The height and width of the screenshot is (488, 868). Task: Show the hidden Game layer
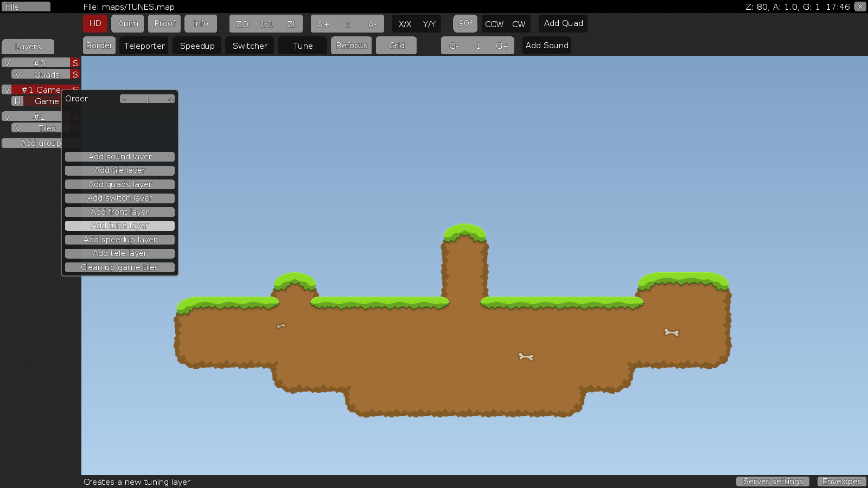point(17,101)
